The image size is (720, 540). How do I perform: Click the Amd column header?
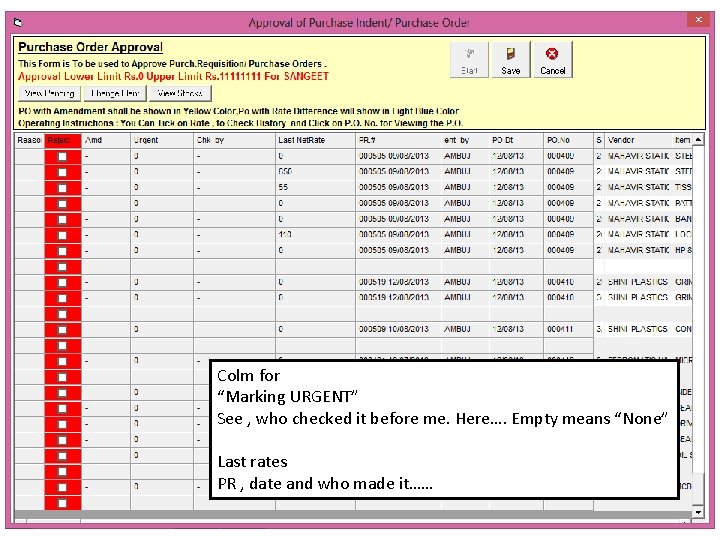106,140
